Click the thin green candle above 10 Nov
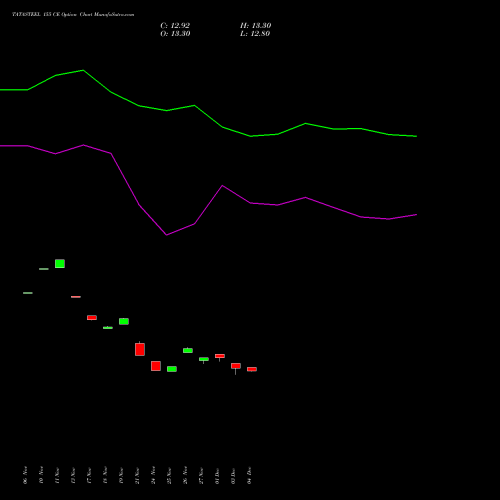 (44, 269)
